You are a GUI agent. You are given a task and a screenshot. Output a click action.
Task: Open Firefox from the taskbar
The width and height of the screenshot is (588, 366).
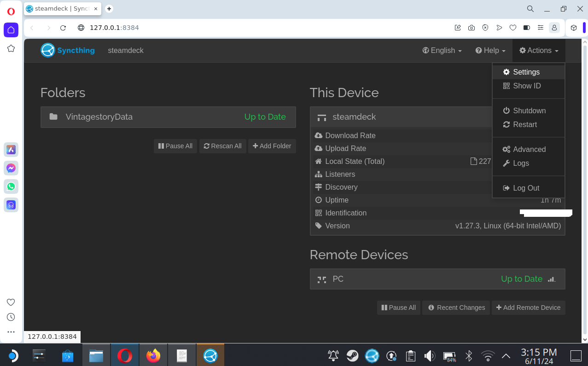(x=153, y=355)
